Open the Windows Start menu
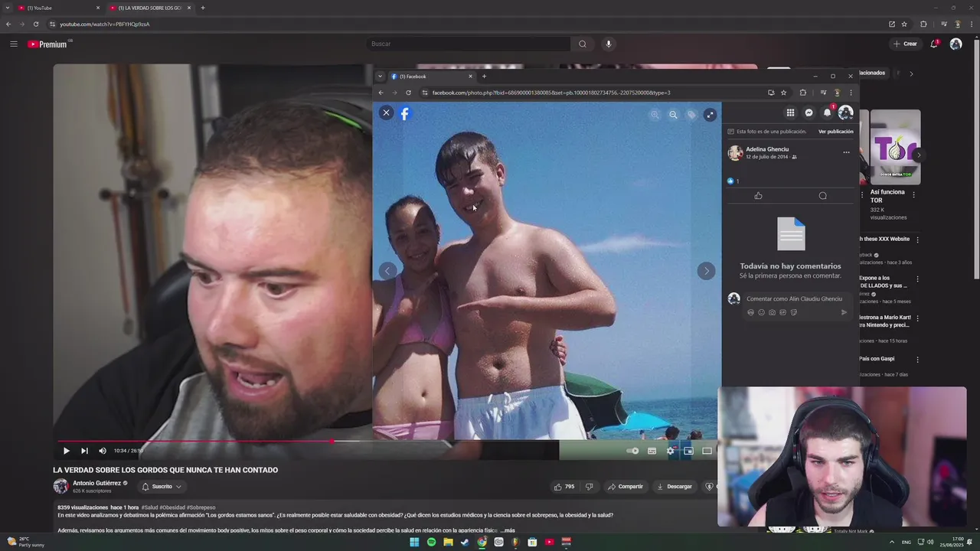This screenshot has height=551, width=980. point(414,542)
